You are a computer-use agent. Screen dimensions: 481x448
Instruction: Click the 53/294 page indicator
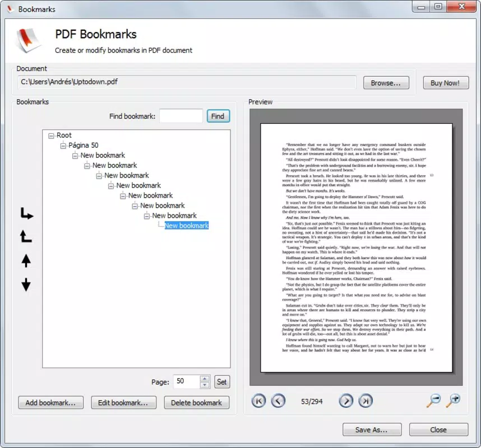(312, 401)
